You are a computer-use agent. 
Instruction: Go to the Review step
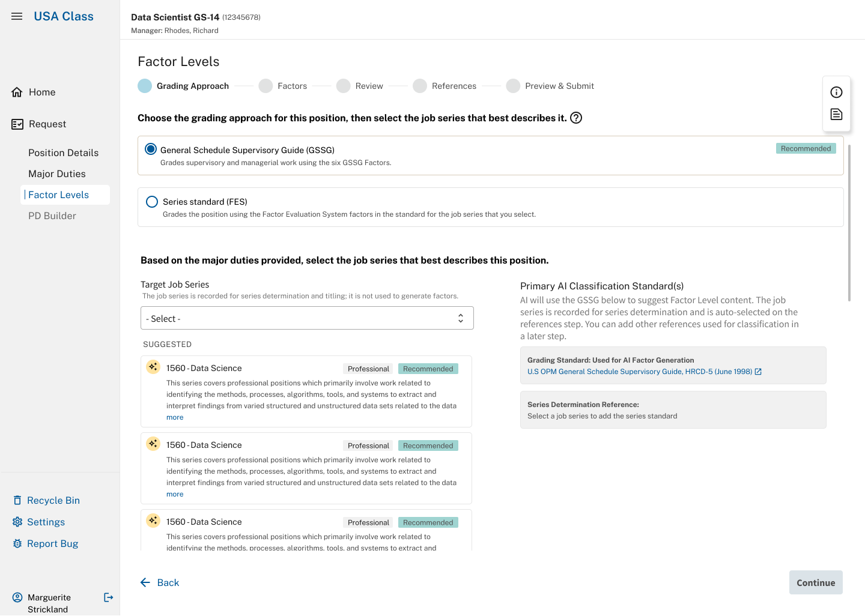pos(360,86)
